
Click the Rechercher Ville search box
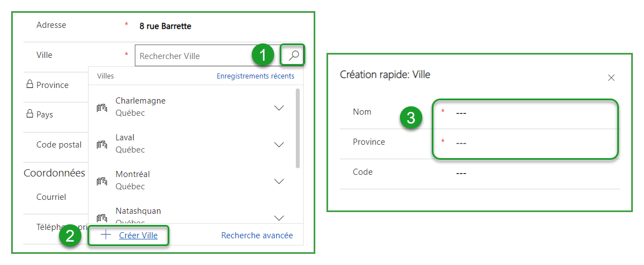[x=192, y=56]
